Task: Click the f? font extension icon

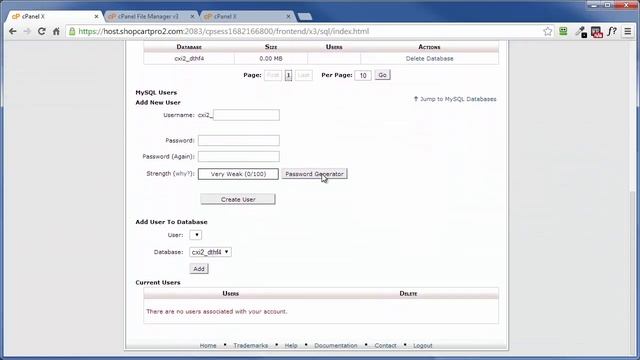Action: point(612,31)
